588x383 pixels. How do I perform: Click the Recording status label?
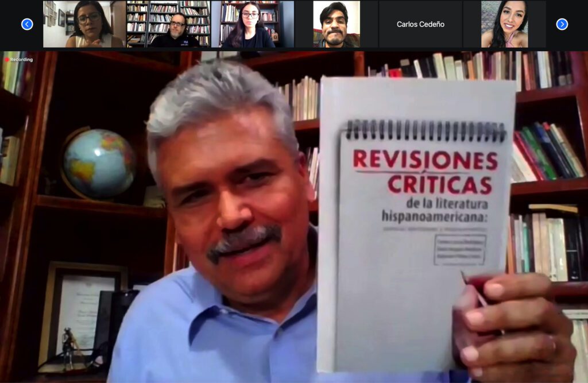point(21,60)
